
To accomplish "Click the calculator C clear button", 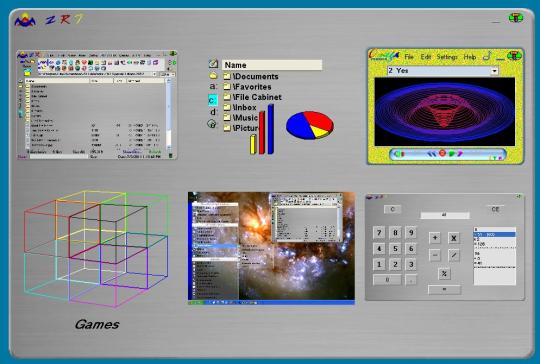I will click(x=393, y=209).
